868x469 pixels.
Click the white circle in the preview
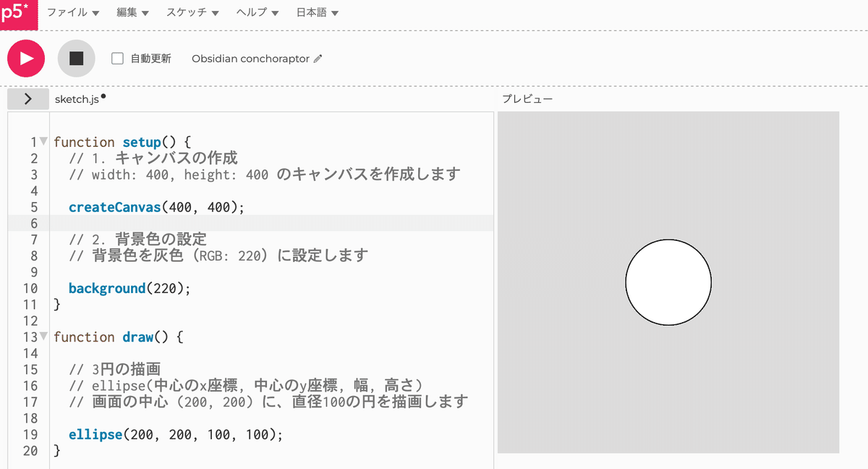coord(668,282)
